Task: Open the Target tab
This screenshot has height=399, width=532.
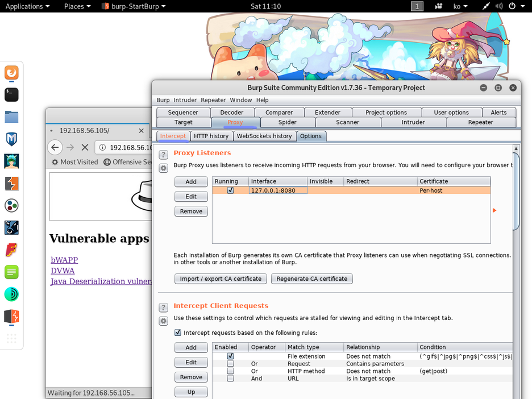Action: click(183, 122)
